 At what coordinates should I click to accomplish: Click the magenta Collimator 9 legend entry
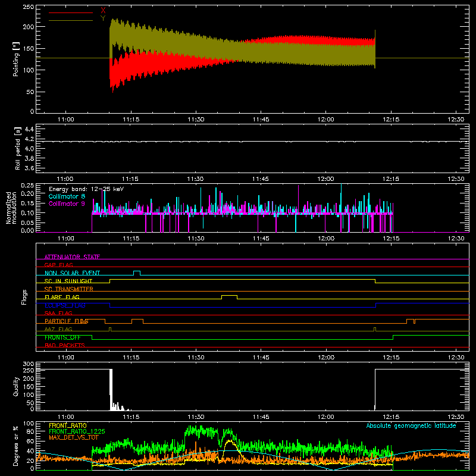(67, 203)
